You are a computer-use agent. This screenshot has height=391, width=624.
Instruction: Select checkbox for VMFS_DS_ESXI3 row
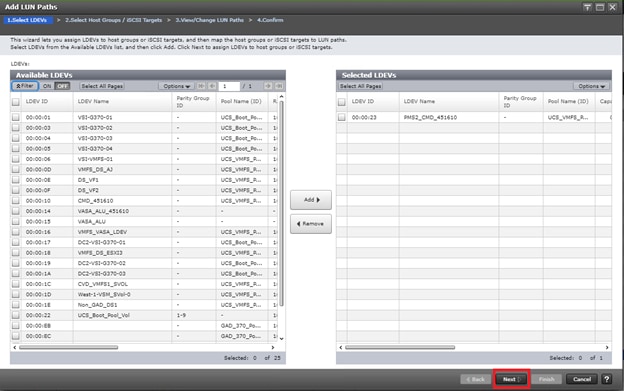(16, 253)
